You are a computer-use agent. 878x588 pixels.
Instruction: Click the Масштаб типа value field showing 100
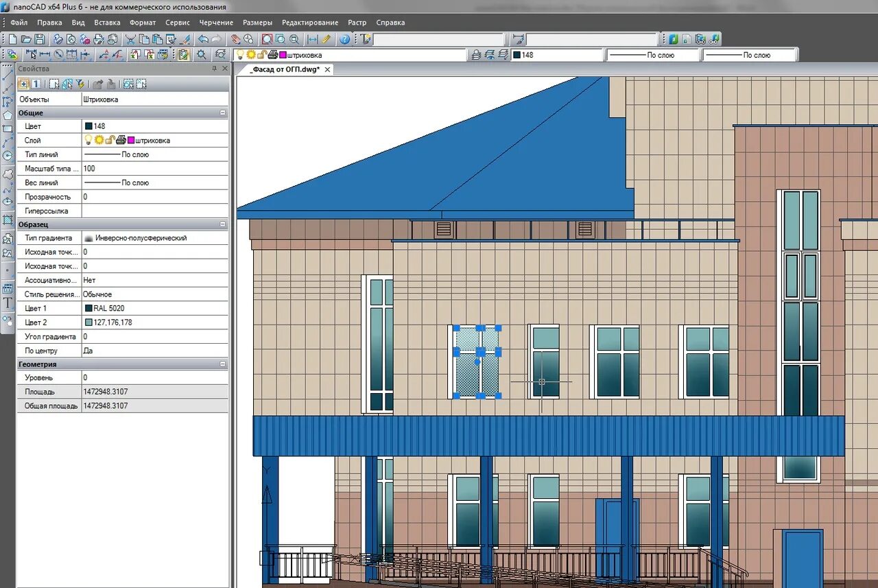coord(154,168)
